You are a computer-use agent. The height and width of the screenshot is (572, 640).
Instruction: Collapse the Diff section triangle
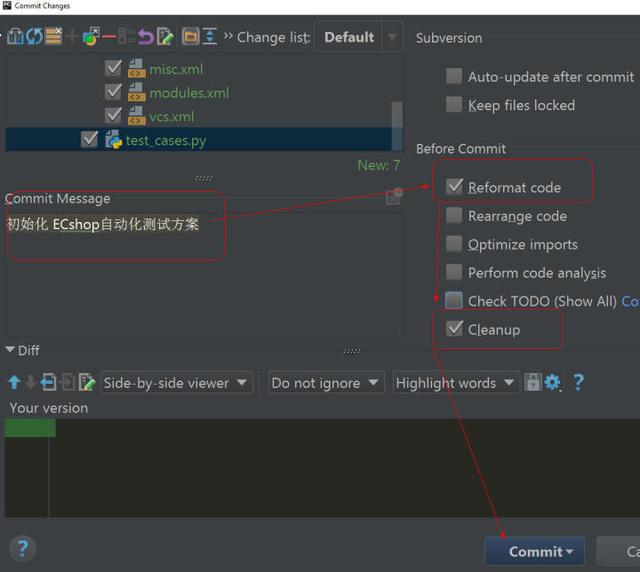click(11, 350)
